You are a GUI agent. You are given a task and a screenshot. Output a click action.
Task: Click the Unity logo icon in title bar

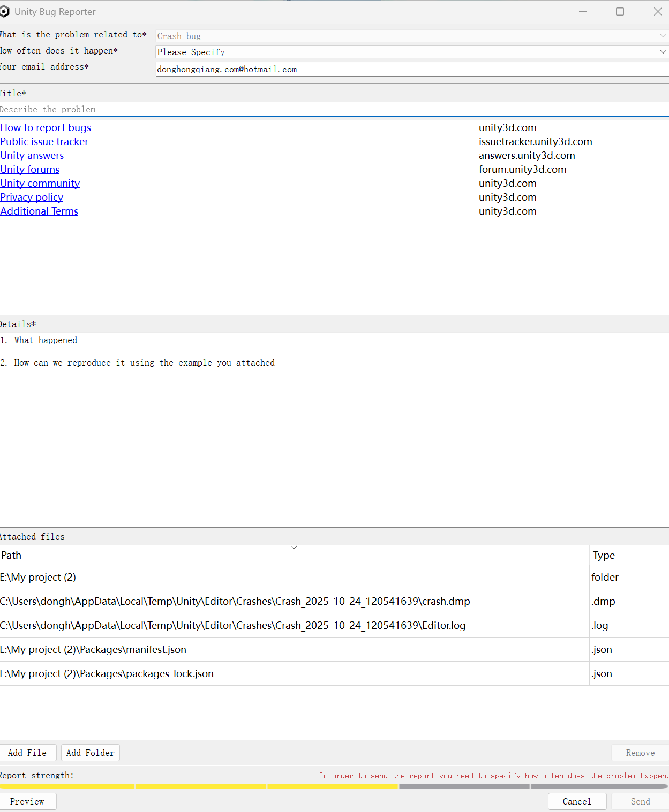pyautogui.click(x=4, y=12)
